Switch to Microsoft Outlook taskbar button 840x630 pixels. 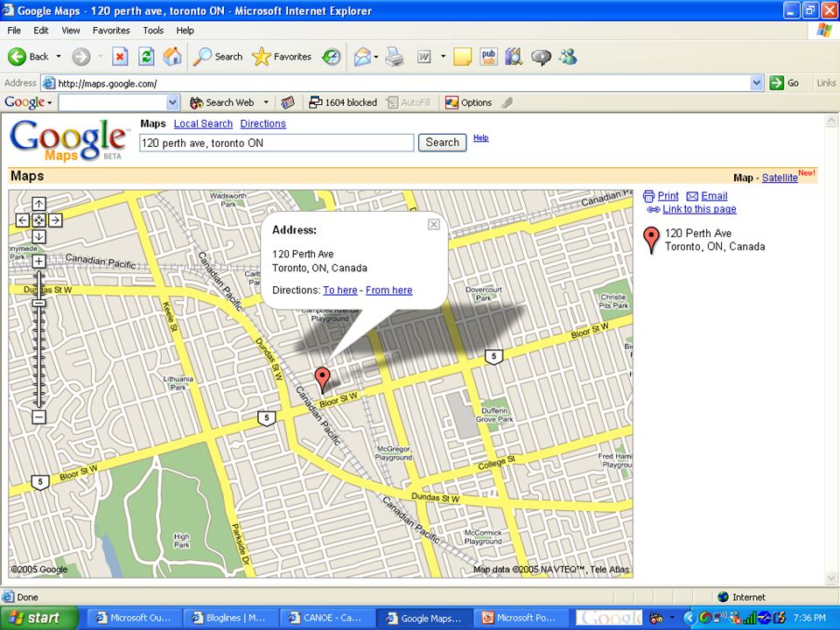(x=133, y=618)
